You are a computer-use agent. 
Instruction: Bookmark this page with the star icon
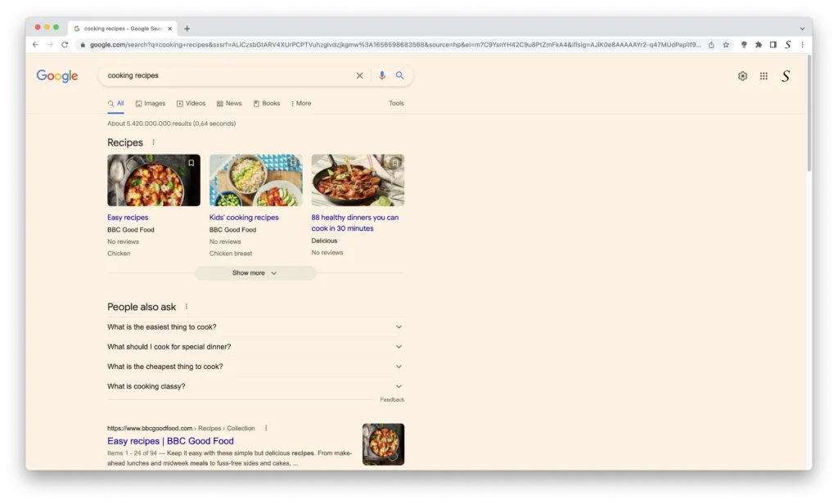[x=726, y=45]
